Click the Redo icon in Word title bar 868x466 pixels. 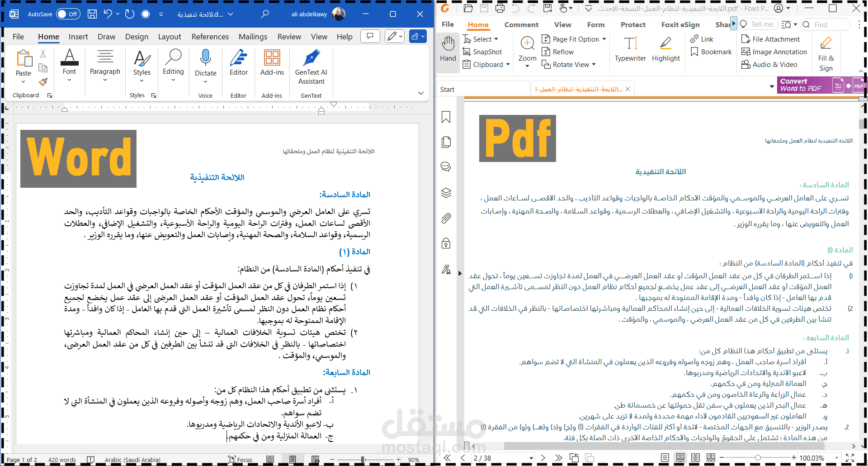pos(130,14)
